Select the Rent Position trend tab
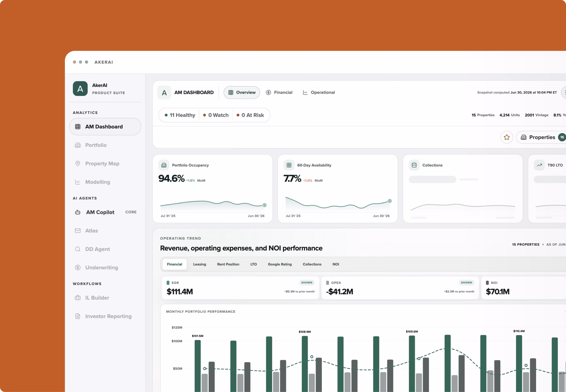The height and width of the screenshot is (392, 566). click(228, 264)
